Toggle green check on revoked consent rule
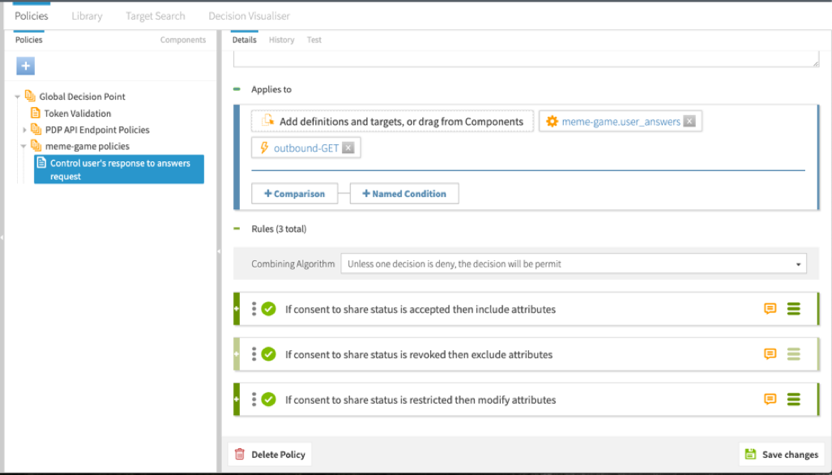 [x=269, y=354]
